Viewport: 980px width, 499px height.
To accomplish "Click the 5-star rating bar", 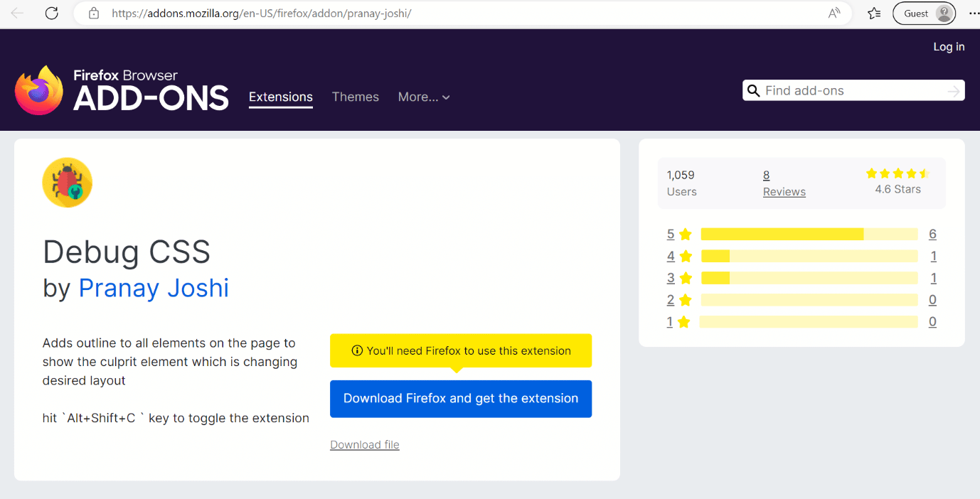I will coord(809,235).
